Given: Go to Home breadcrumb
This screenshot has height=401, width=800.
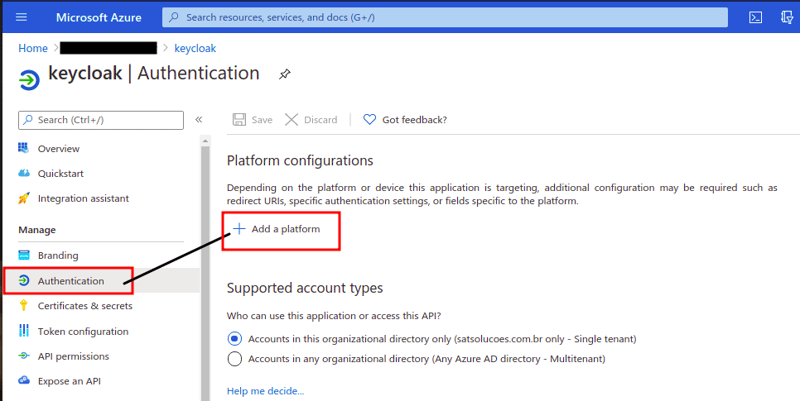Looking at the screenshot, I should (x=33, y=48).
